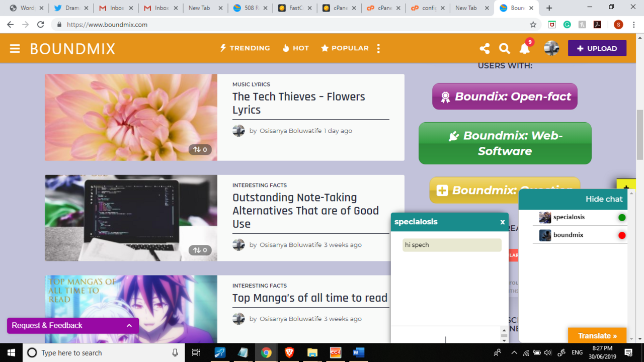644x362 pixels.
Task: Open the Hot section
Action: pos(295,48)
